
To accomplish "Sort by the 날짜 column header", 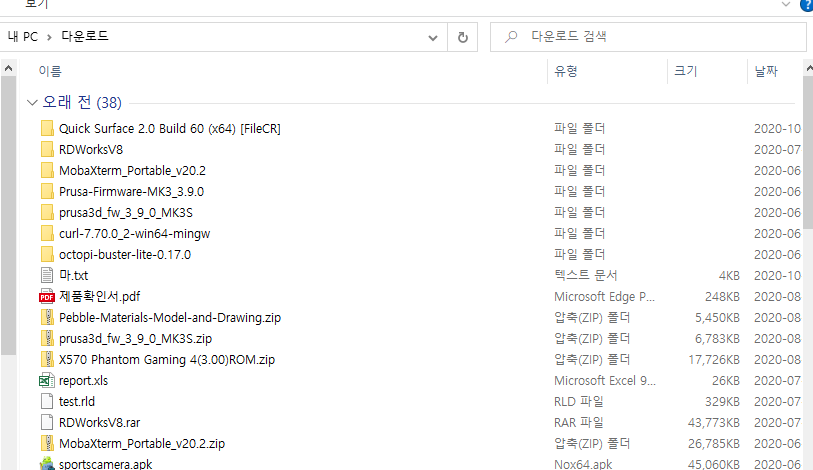I will [766, 71].
